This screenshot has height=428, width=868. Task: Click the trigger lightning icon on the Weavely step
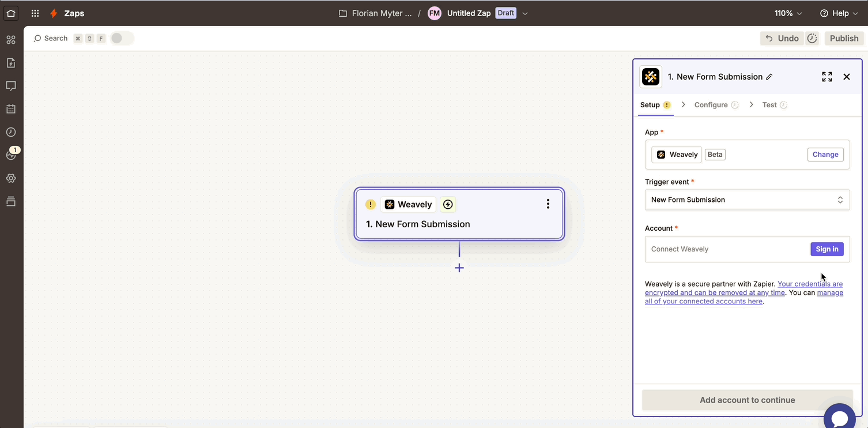pos(448,204)
